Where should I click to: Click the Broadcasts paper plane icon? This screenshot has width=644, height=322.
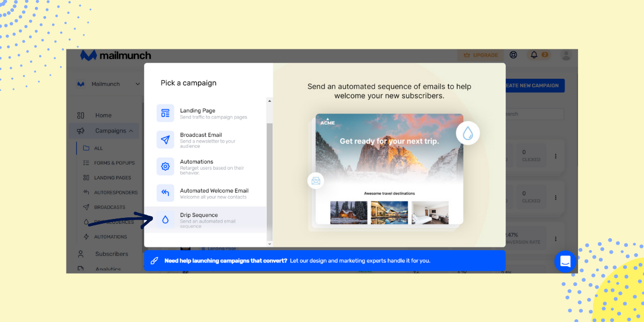click(86, 207)
